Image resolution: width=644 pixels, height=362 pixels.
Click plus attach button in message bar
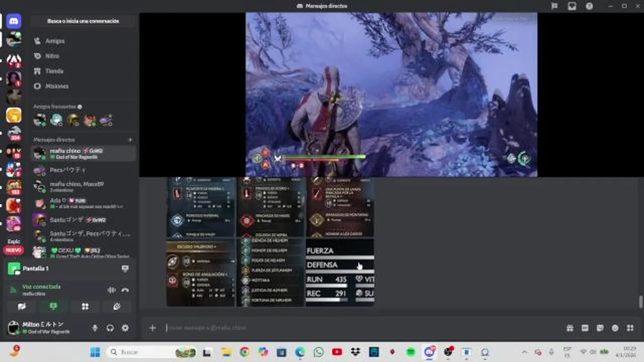(x=152, y=328)
